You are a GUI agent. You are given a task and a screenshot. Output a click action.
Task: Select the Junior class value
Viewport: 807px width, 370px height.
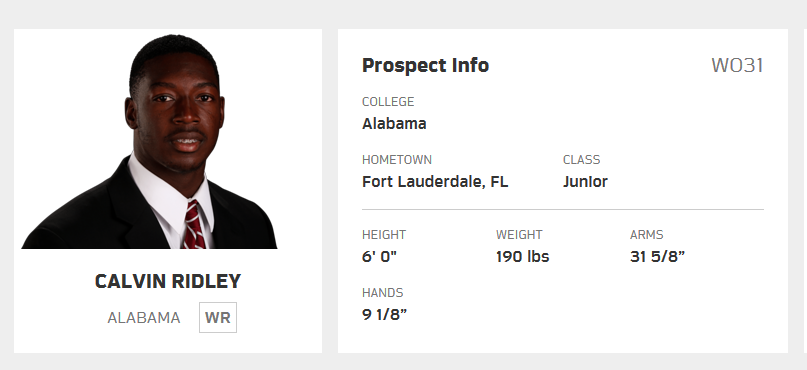(585, 182)
